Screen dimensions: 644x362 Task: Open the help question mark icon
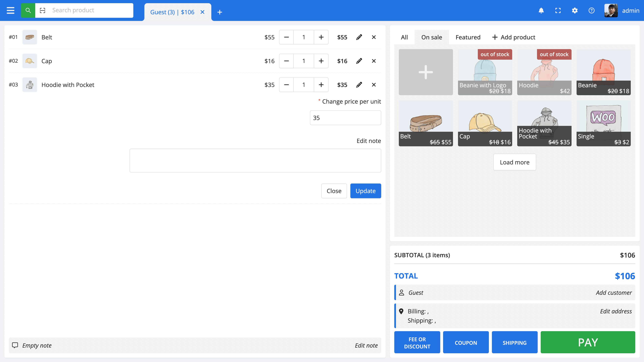591,11
